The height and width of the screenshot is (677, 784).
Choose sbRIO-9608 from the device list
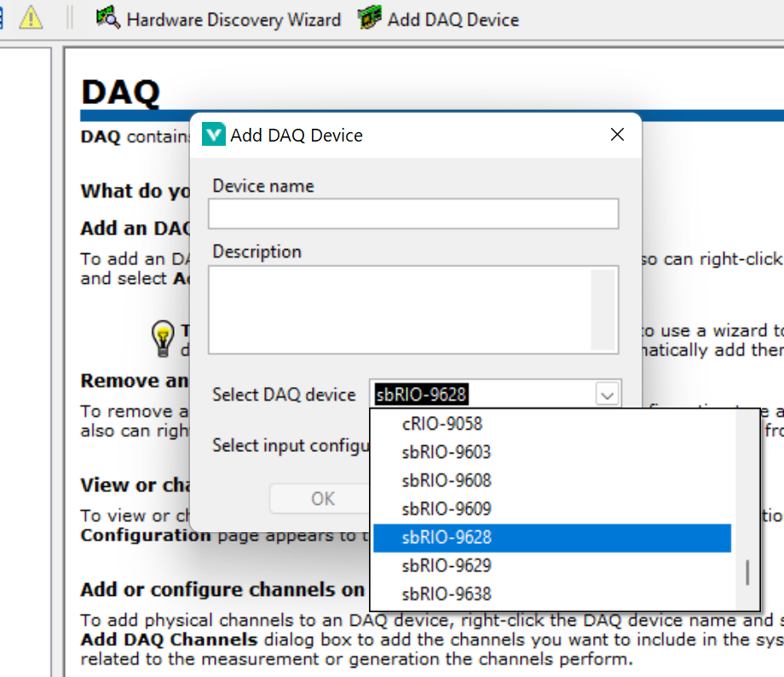[x=552, y=480]
